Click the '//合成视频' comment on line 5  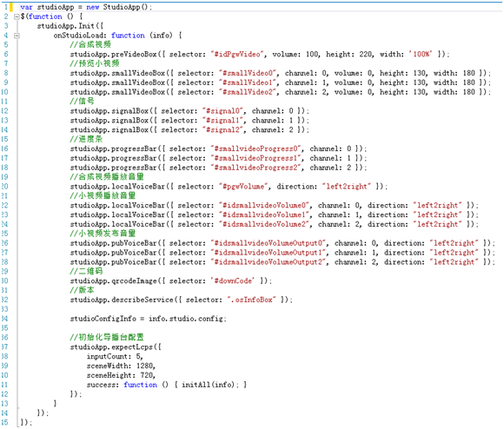coord(90,44)
